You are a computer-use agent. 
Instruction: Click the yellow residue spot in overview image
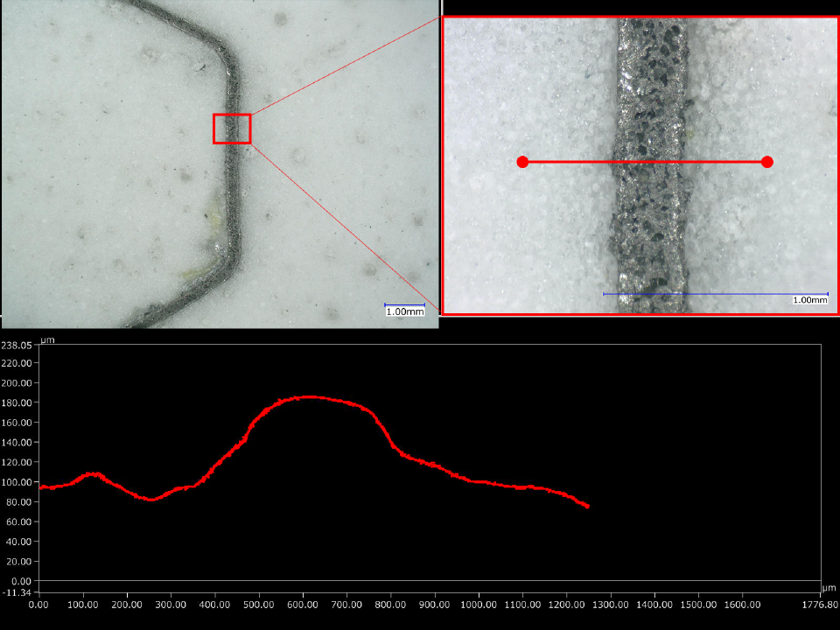213,214
